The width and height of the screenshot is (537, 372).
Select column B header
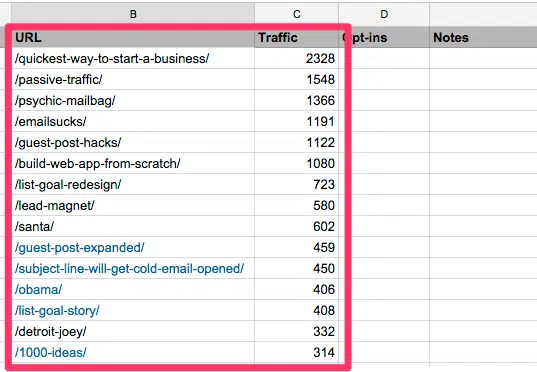133,14
